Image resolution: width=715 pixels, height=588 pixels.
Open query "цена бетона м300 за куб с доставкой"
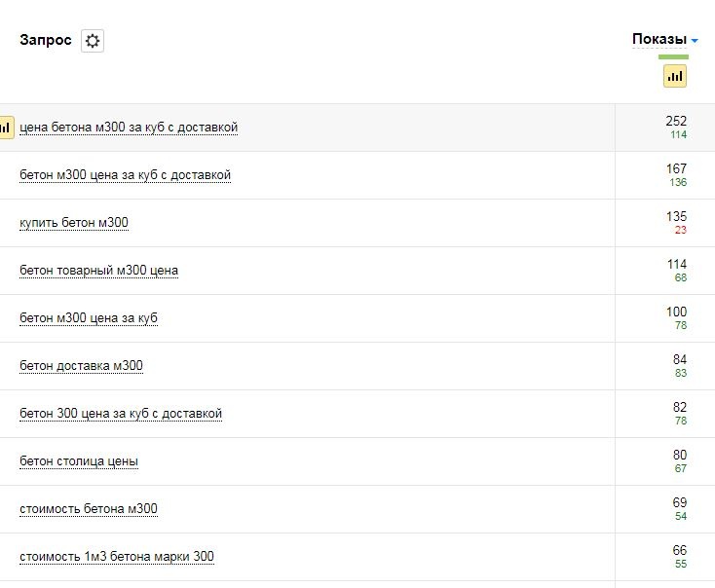tap(129, 128)
